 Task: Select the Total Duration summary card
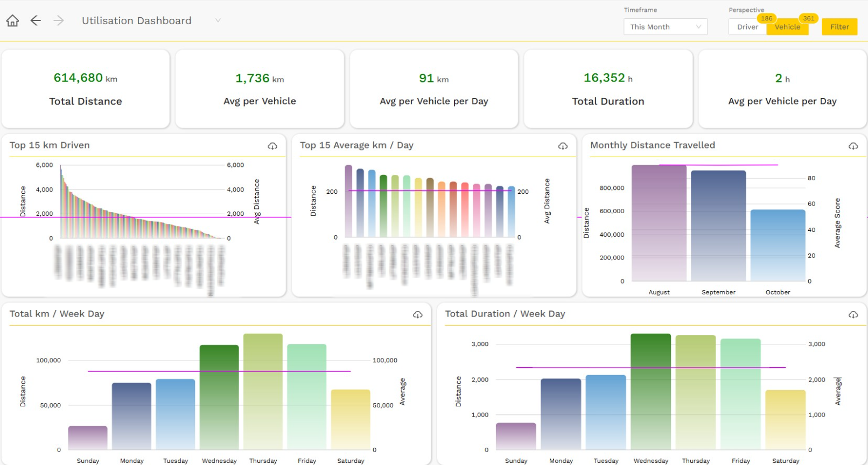pos(608,89)
